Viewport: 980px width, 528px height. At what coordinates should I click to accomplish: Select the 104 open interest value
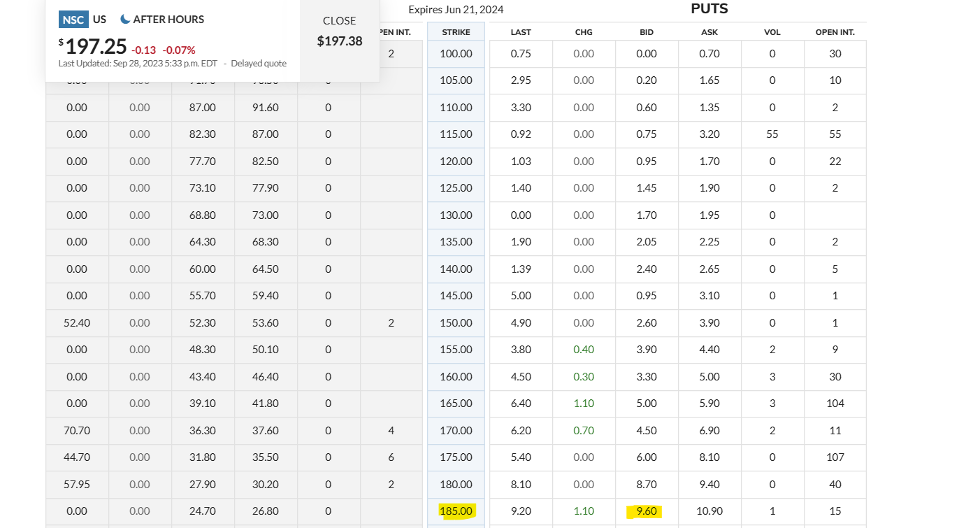click(x=835, y=404)
